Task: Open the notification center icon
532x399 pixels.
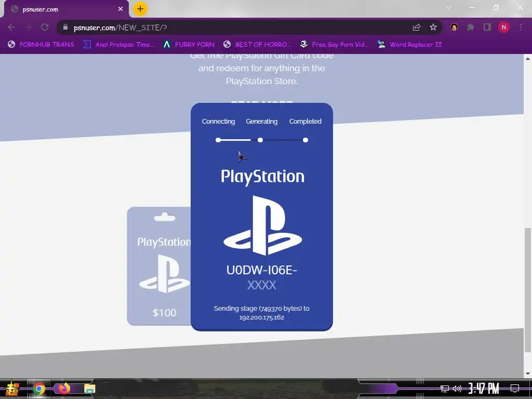Action: tap(515, 389)
